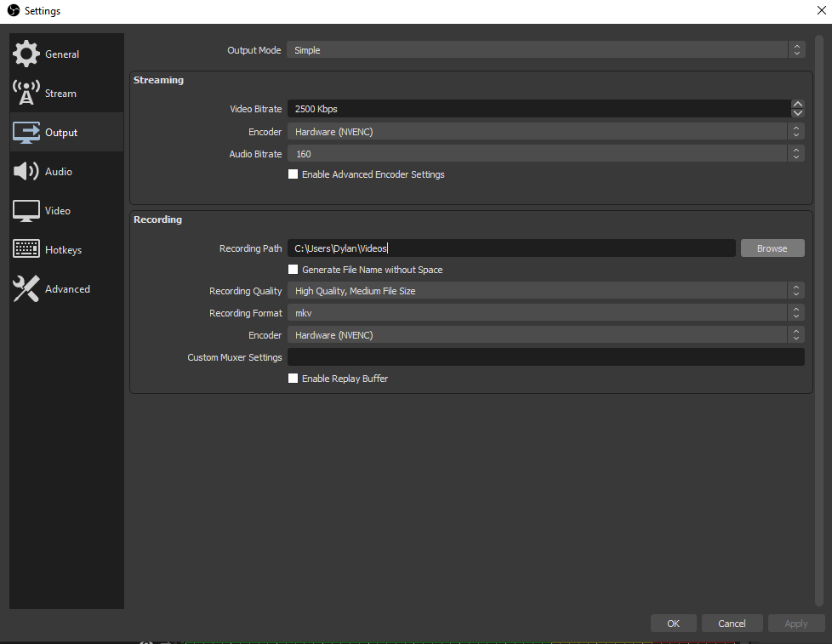Viewport: 832px width, 644px height.
Task: Open General settings tab
Action: pyautogui.click(x=66, y=54)
